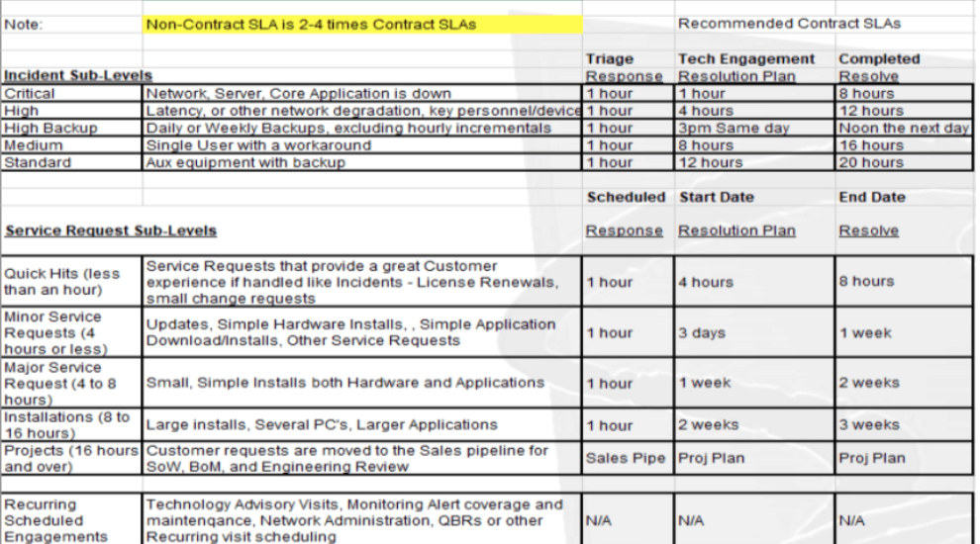The image size is (980, 544).
Task: Select the 'Major Service Request' cell
Action: pos(72,383)
